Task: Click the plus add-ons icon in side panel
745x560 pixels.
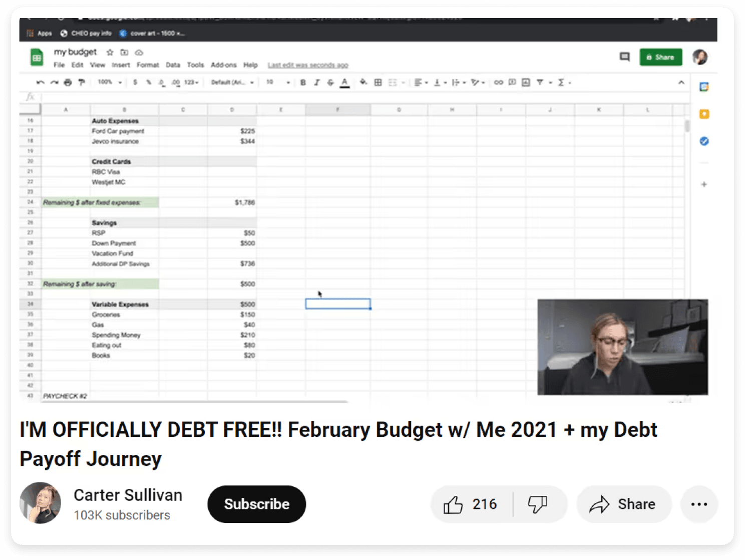Action: click(x=704, y=184)
